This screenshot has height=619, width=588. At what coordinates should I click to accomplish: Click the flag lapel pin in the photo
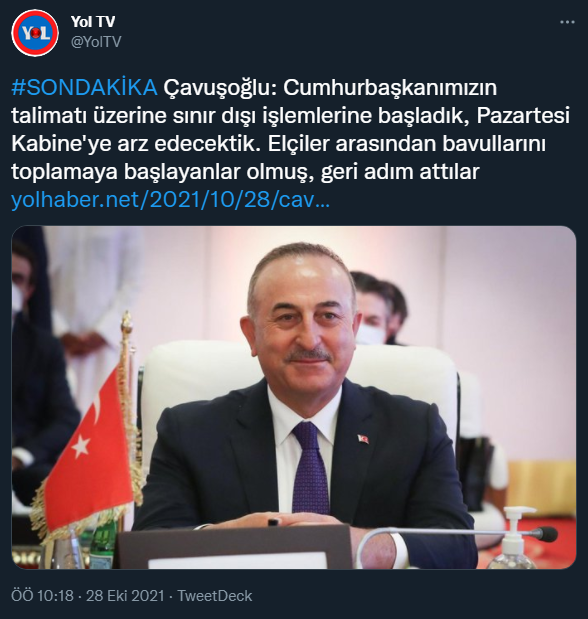click(363, 439)
